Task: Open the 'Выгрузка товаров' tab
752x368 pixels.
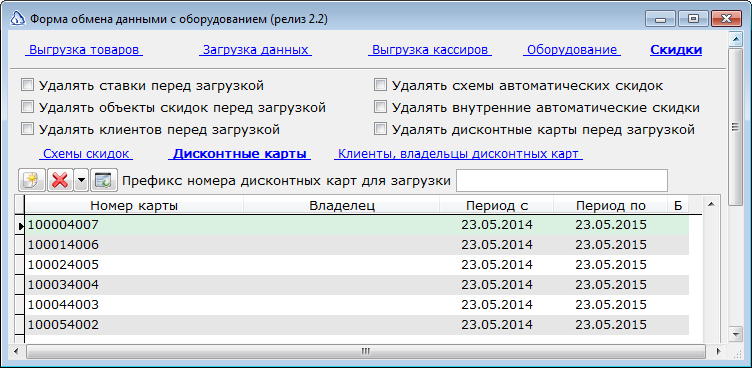Action: click(x=84, y=50)
